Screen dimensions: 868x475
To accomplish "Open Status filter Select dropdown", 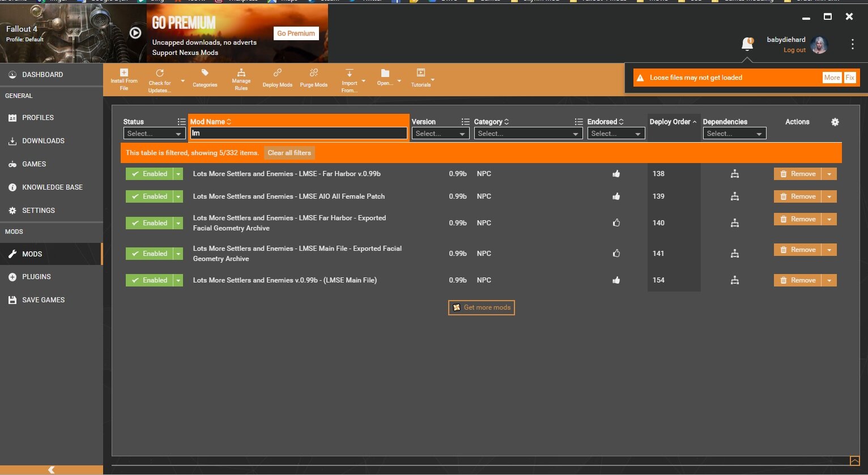I will [155, 134].
